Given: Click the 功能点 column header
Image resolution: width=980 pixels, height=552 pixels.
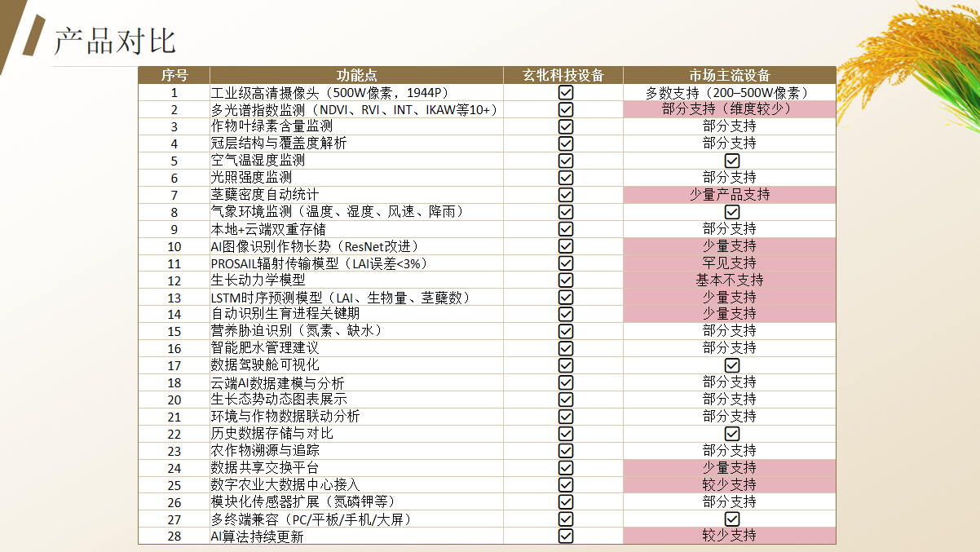Looking at the screenshot, I should pos(356,75).
